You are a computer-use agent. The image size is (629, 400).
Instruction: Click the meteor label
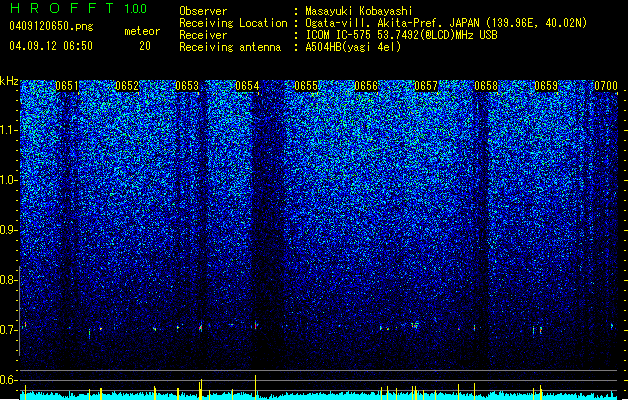[142, 31]
